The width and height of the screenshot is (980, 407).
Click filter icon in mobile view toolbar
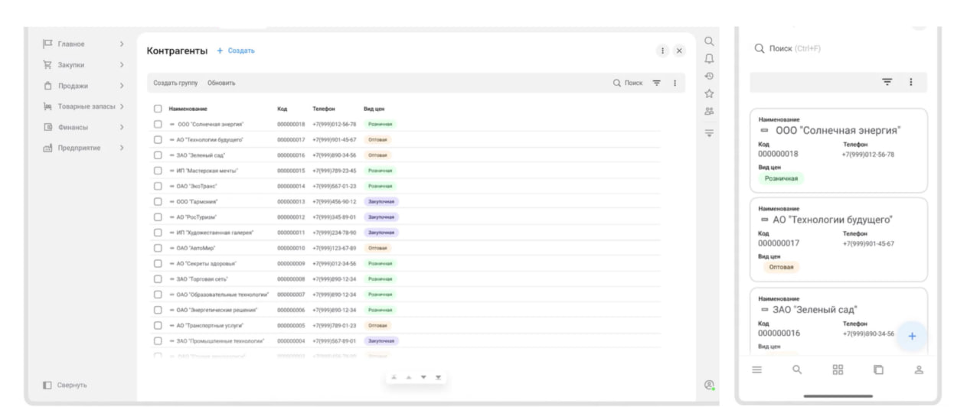click(887, 82)
